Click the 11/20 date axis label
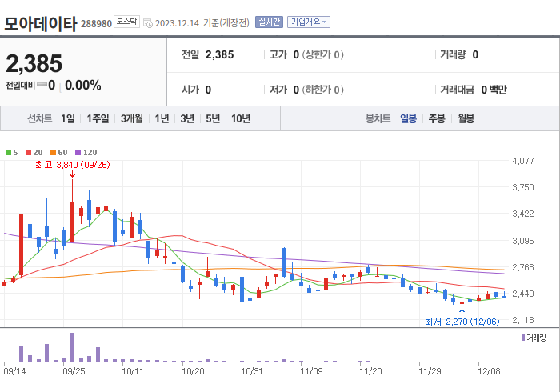 370,371
